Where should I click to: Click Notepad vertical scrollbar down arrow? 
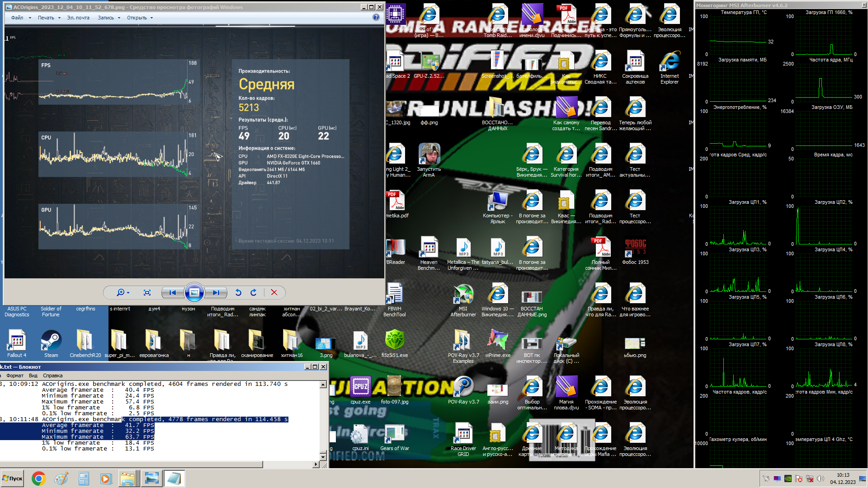click(x=323, y=457)
